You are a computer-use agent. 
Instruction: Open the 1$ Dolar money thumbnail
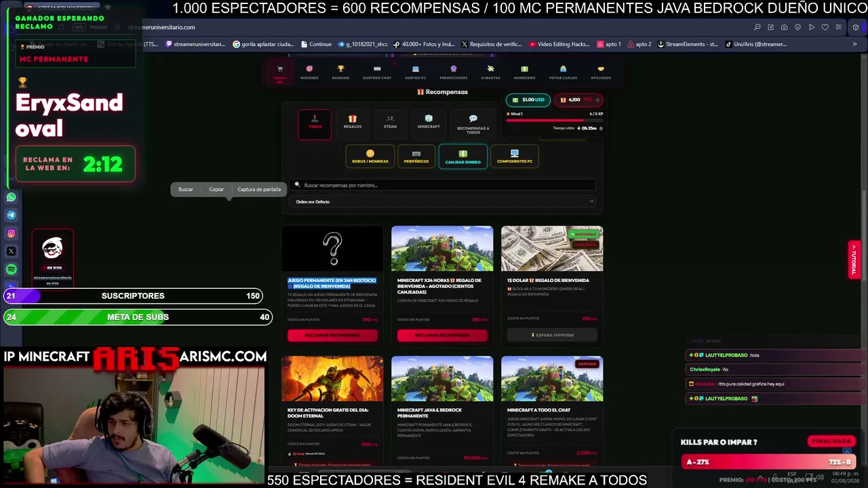(552, 249)
